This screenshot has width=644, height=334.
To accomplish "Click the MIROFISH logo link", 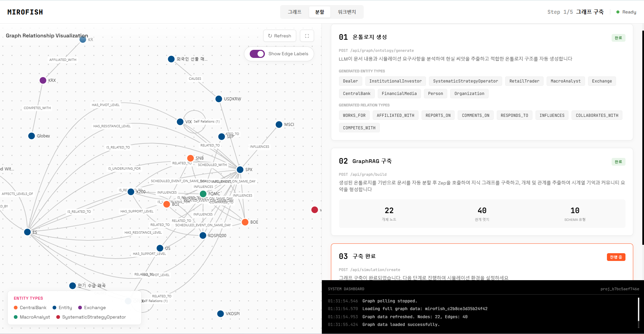I will 25,12.
